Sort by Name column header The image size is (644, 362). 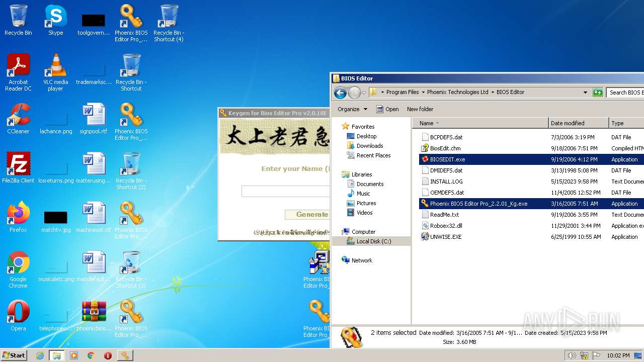(480, 123)
